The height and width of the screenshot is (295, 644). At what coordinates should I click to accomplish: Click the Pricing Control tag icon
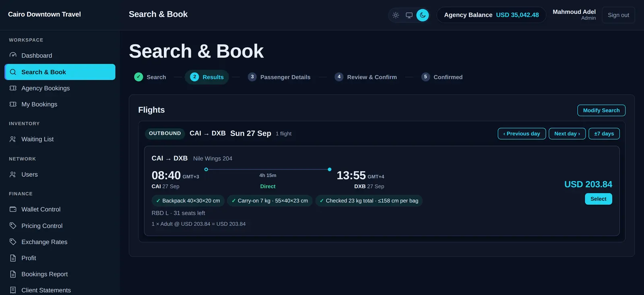pos(13,226)
